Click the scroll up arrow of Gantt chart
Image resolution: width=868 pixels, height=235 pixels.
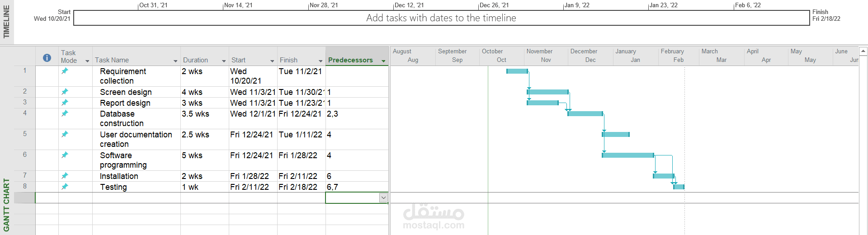[863, 51]
